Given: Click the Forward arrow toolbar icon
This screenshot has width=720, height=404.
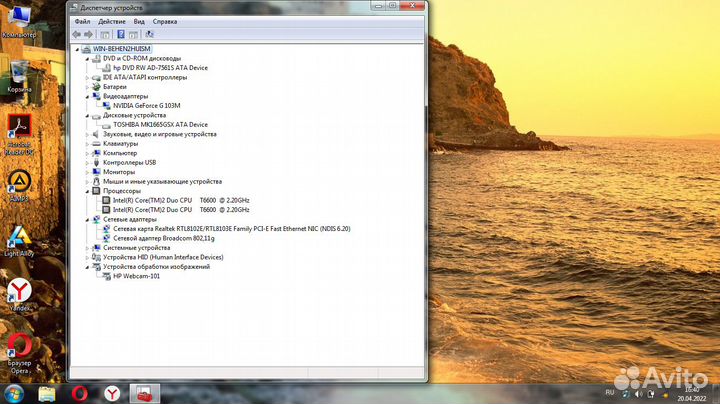Looking at the screenshot, I should coord(88,34).
